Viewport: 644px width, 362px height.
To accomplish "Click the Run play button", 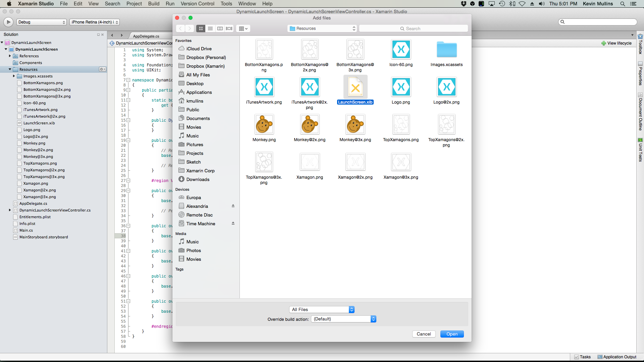I will (8, 22).
